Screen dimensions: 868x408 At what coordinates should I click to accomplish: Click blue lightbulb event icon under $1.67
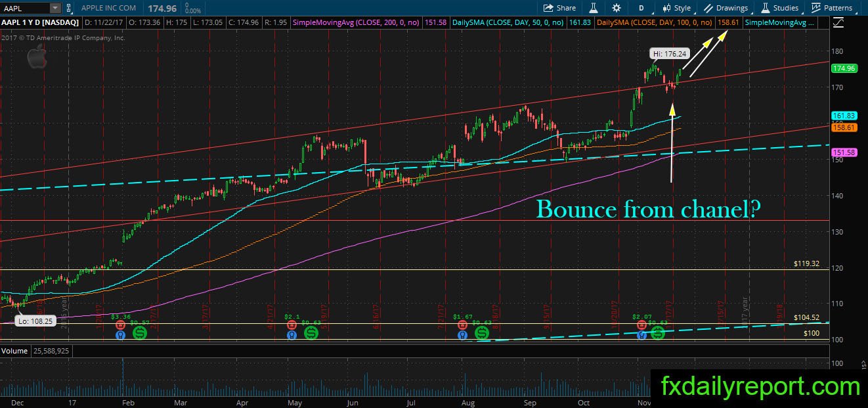point(463,334)
